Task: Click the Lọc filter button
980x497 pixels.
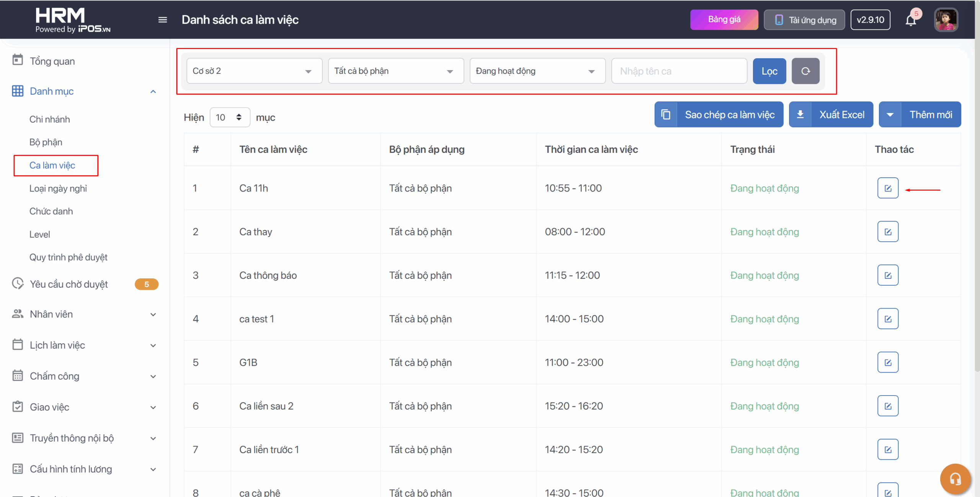Action: click(x=769, y=71)
